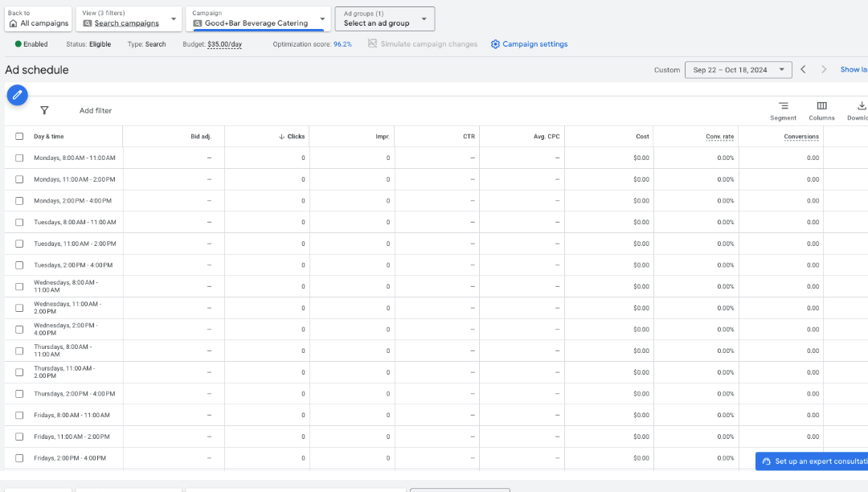This screenshot has height=492, width=868.
Task: Open the Segment icon menu
Action: [783, 110]
